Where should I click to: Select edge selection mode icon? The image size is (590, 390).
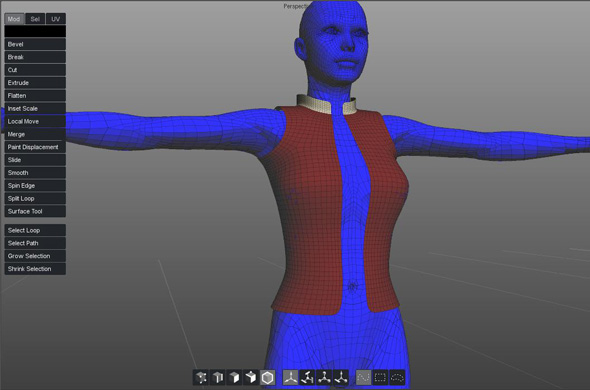218,377
